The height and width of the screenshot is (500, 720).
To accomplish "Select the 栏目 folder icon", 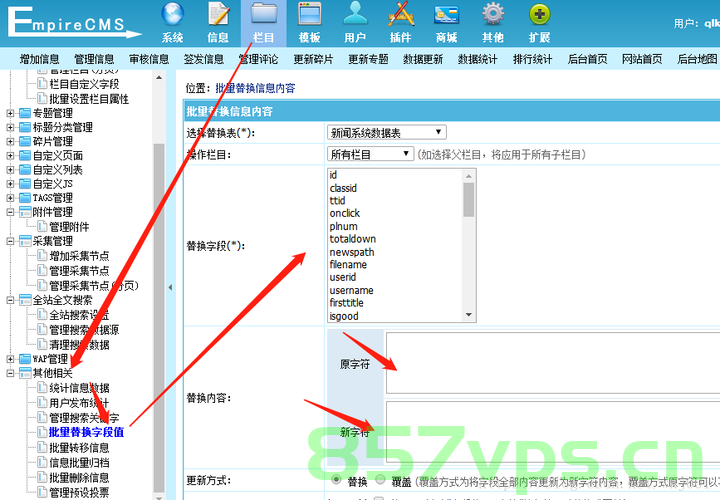I will [264, 14].
